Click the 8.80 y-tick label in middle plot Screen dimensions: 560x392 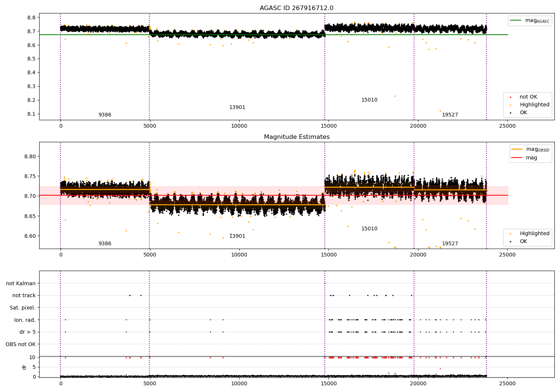[29, 156]
